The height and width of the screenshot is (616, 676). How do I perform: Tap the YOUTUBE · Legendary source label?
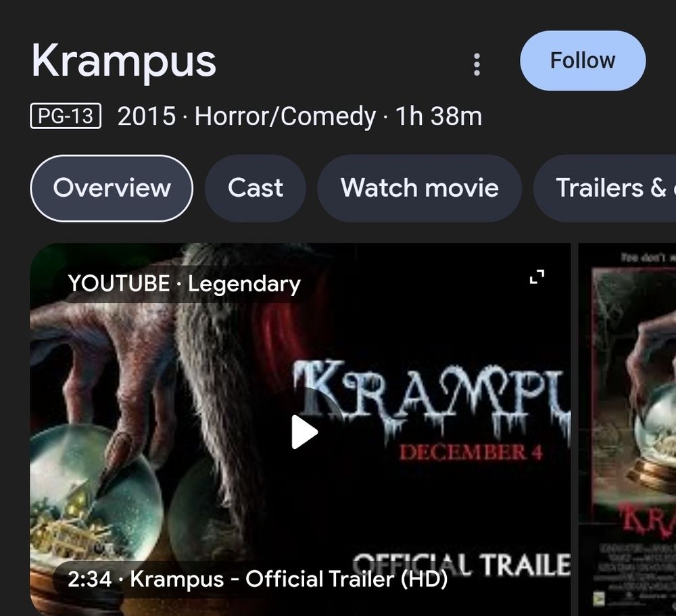(184, 284)
